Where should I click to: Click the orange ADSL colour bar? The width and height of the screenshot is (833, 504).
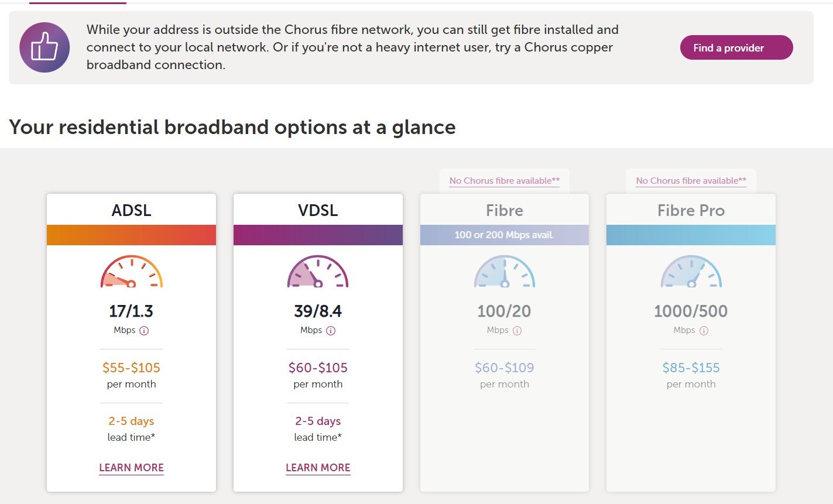[x=132, y=235]
